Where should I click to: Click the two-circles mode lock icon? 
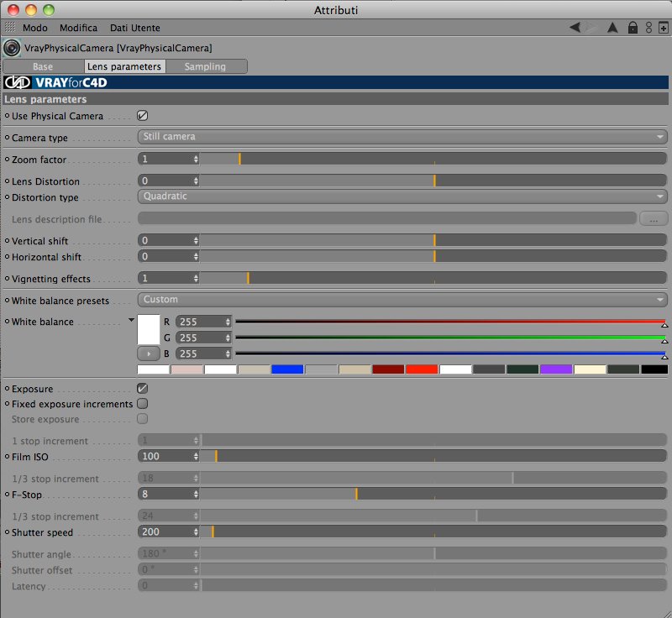coord(648,28)
